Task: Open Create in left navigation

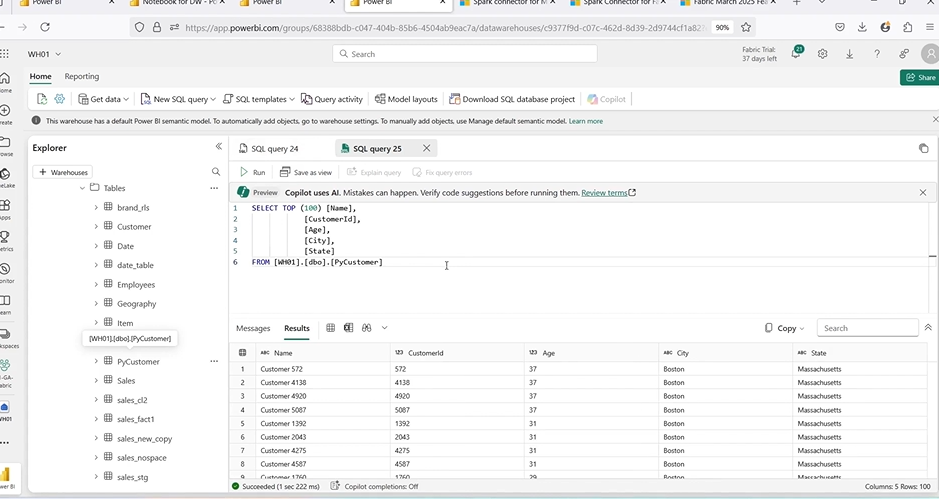Action: pos(5,114)
